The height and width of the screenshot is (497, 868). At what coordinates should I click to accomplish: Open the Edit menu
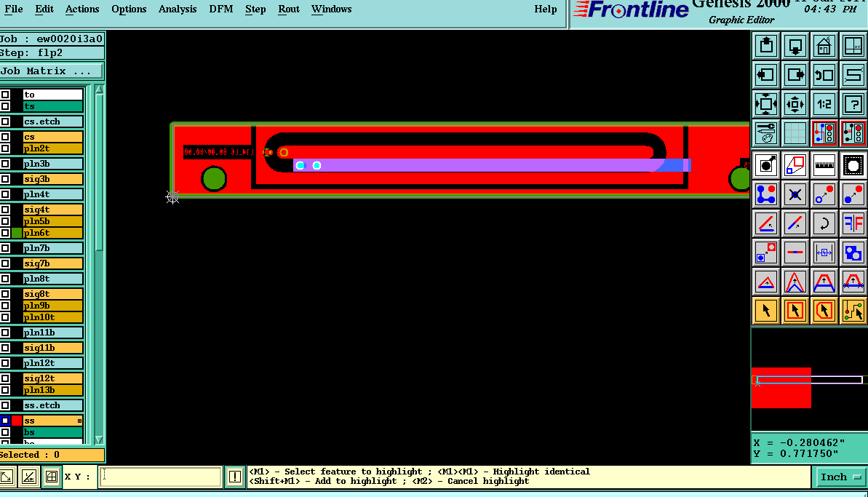(x=44, y=9)
